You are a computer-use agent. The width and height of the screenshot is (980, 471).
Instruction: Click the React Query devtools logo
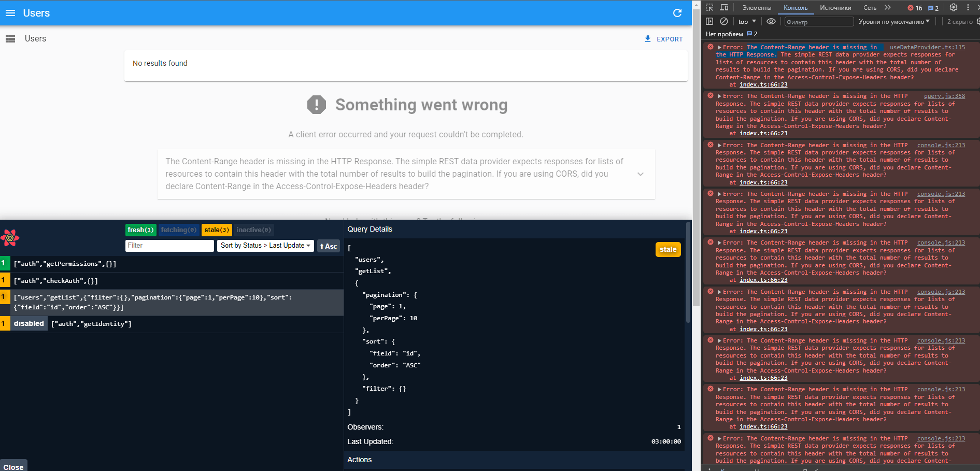pyautogui.click(x=10, y=238)
